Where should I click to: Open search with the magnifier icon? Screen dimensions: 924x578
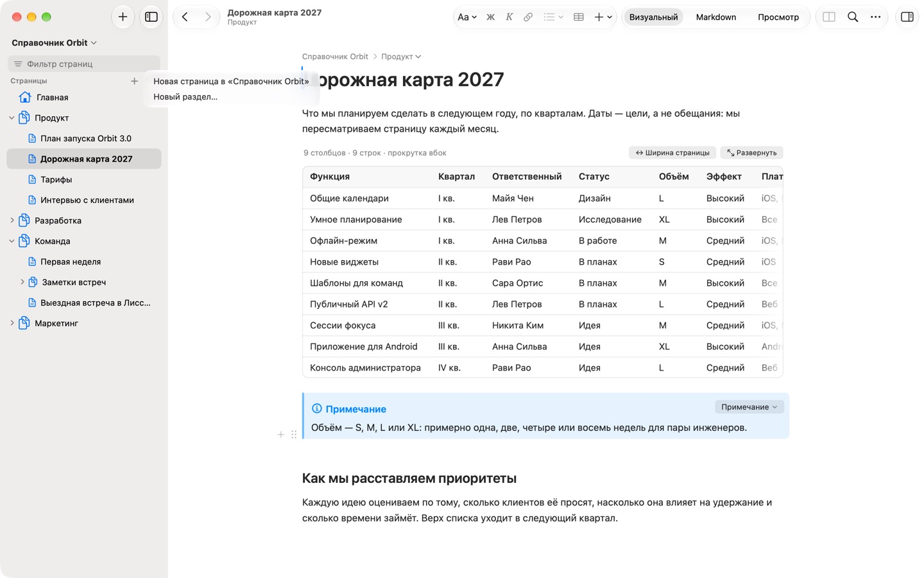pos(853,17)
